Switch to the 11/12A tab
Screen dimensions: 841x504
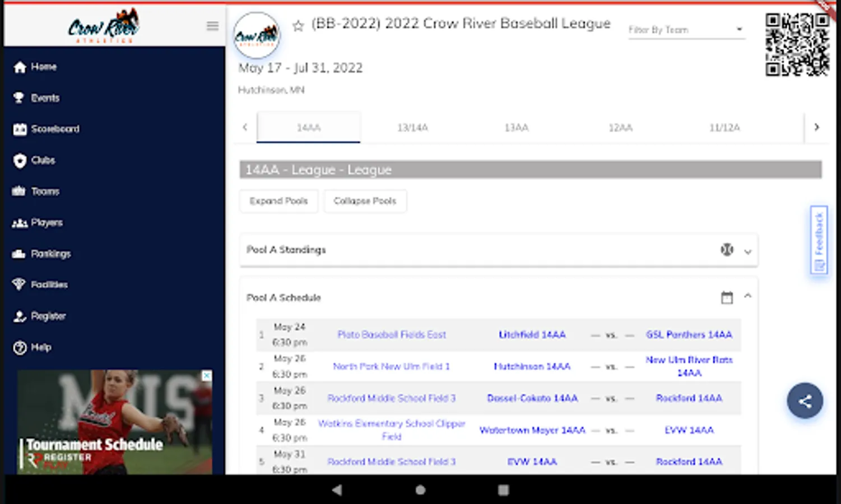724,128
